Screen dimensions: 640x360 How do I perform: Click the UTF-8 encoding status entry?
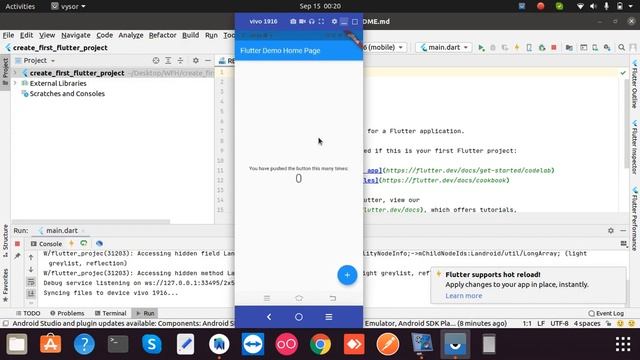559,323
